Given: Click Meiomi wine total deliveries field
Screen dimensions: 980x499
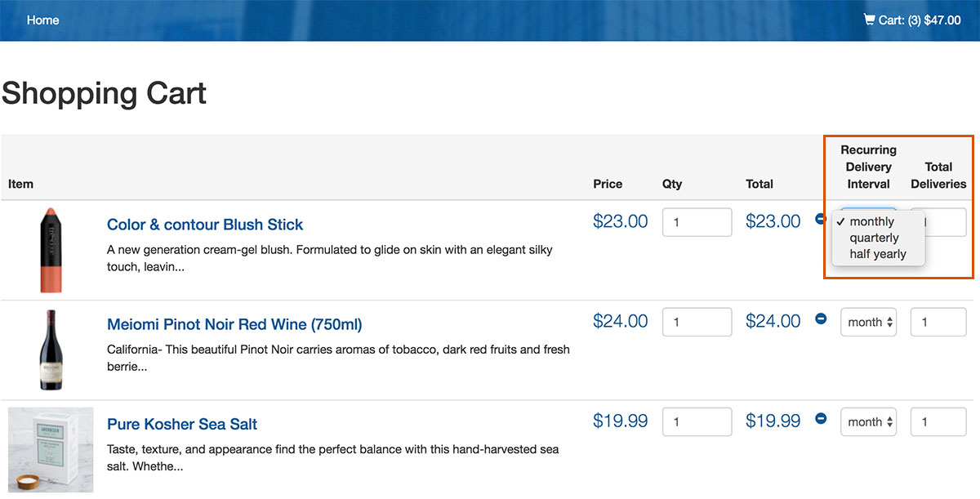Looking at the screenshot, I should pyautogui.click(x=938, y=323).
